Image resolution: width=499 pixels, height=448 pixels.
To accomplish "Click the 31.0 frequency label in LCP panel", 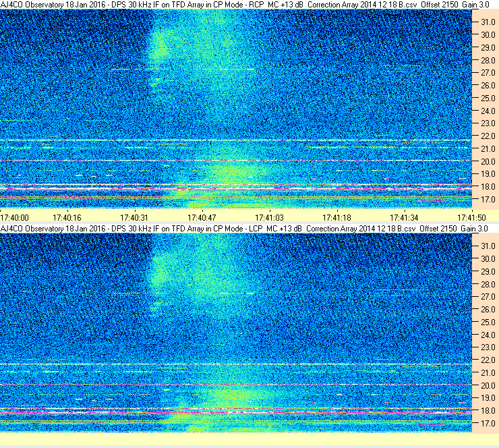I will 488,246.
